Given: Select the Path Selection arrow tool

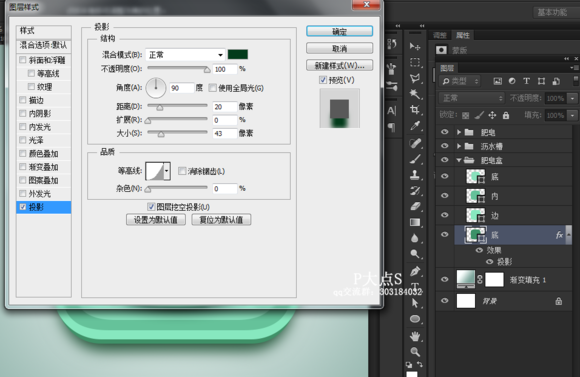Looking at the screenshot, I should click(x=415, y=303).
